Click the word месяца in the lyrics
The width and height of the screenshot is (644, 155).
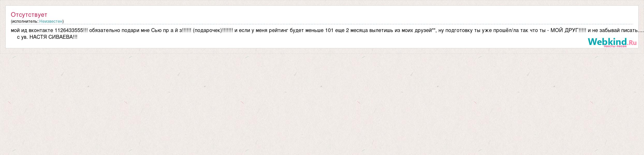coord(360,30)
